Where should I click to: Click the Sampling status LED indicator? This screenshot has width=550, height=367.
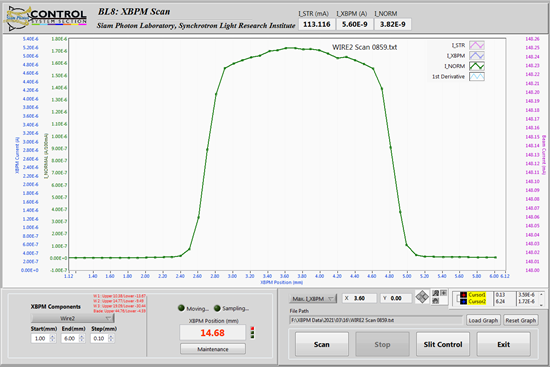(217, 308)
